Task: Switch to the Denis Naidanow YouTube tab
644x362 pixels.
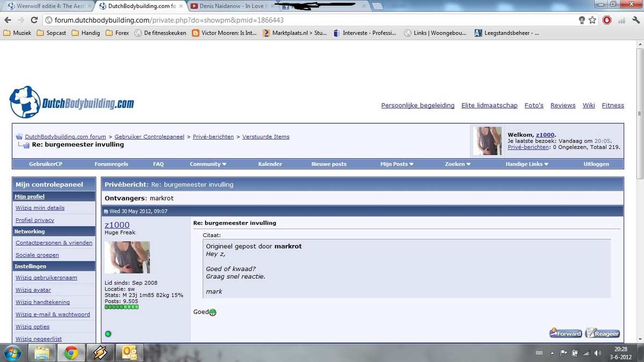Action: (231, 6)
